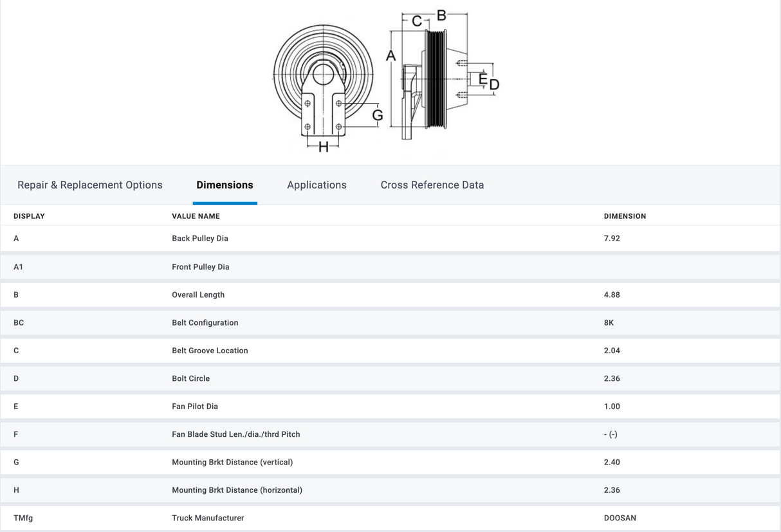Select the DOOSAN manufacturer value
Viewport: 781px width, 532px height.
(x=620, y=518)
